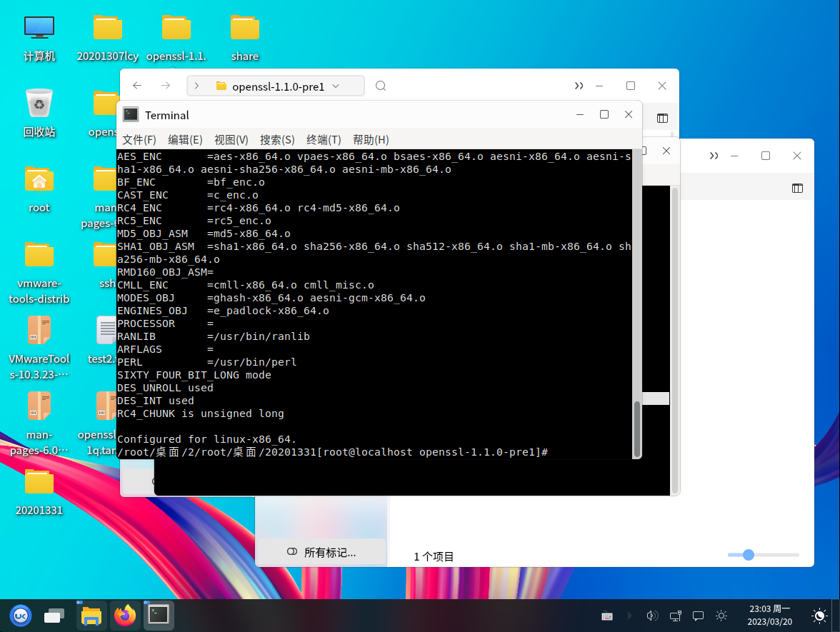
Task: Click the UKUI start menu button
Action: [x=21, y=615]
